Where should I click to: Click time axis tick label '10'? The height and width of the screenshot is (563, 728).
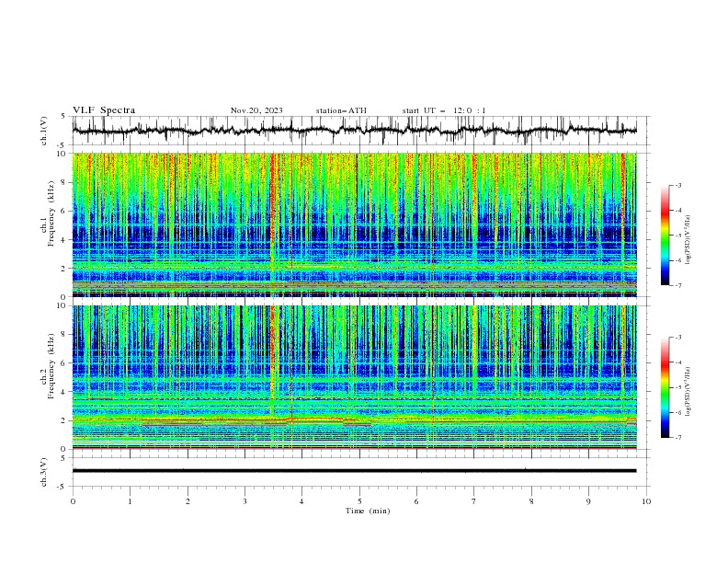click(x=646, y=501)
